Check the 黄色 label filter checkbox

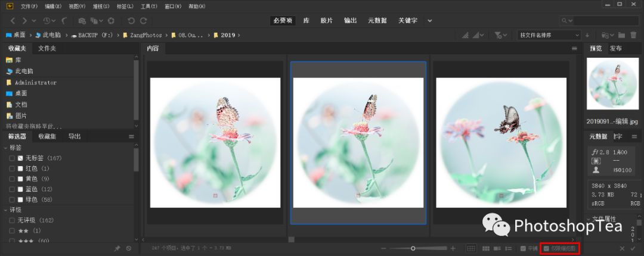12,179
